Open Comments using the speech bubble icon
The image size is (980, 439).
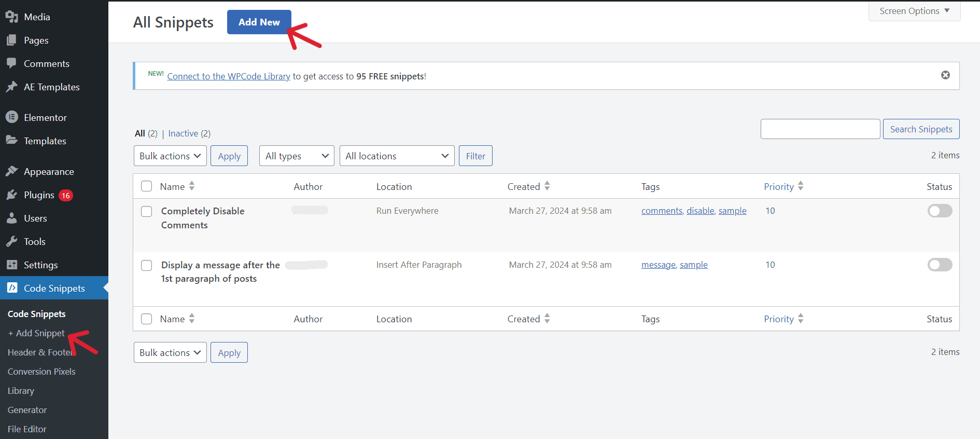pyautogui.click(x=12, y=63)
